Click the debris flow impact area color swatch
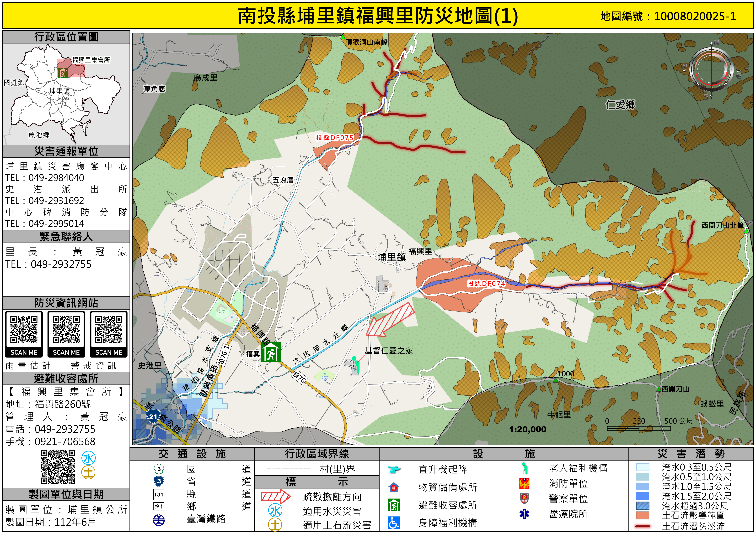 (642, 515)
